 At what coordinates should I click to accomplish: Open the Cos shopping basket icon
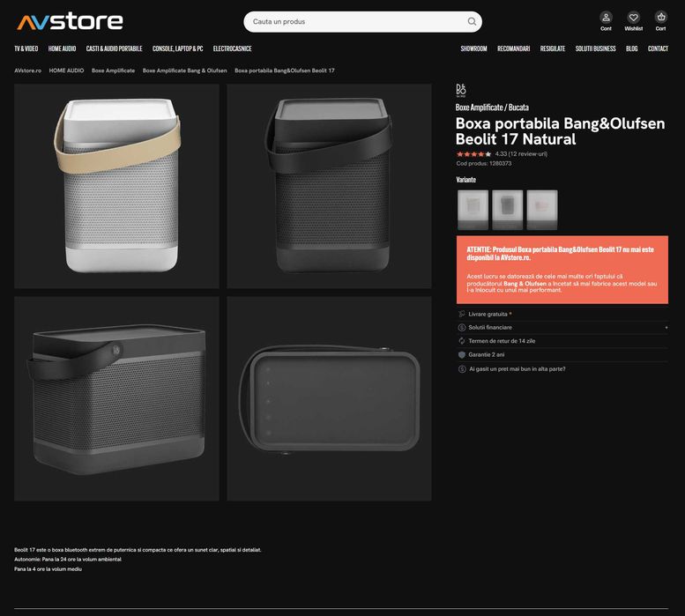coord(661,18)
